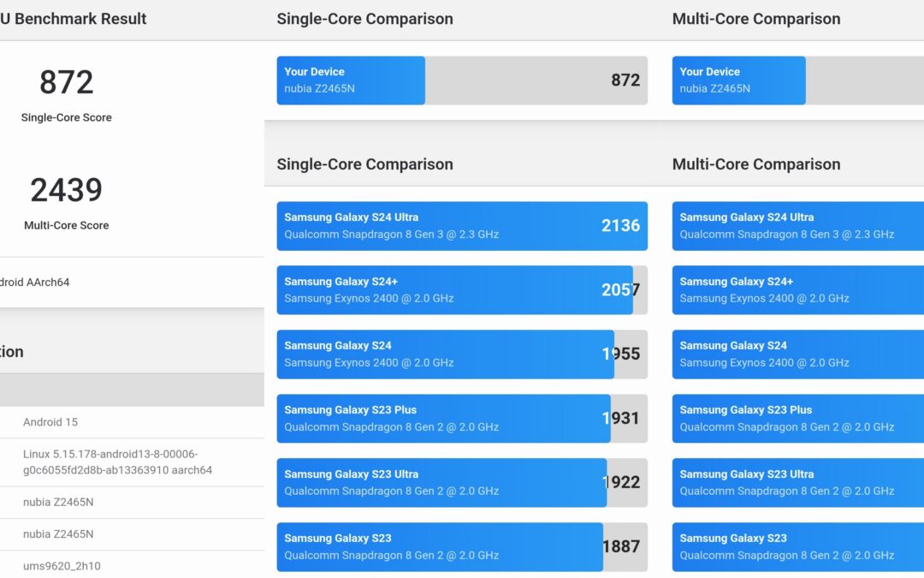Click the large 872 Single-Core Score value
This screenshot has height=578, width=924.
click(66, 82)
